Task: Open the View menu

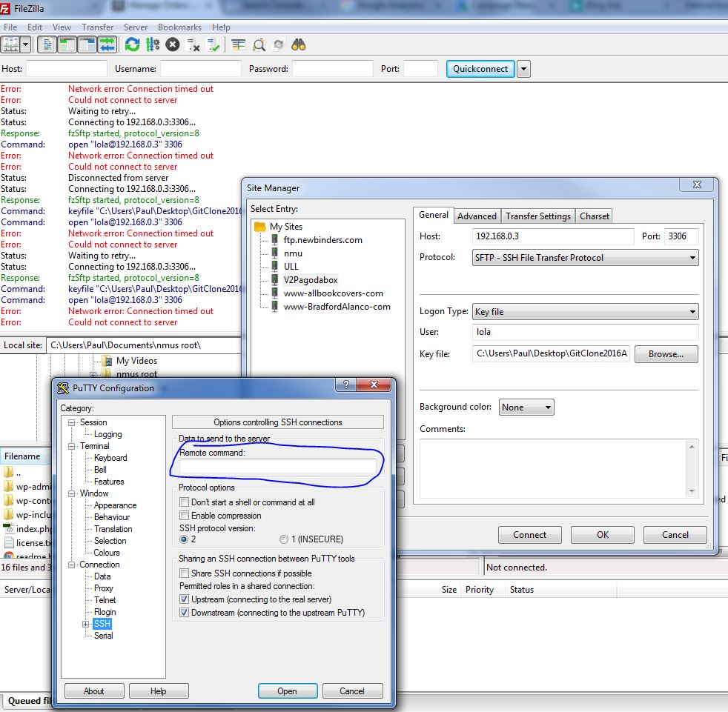Action: (62, 27)
